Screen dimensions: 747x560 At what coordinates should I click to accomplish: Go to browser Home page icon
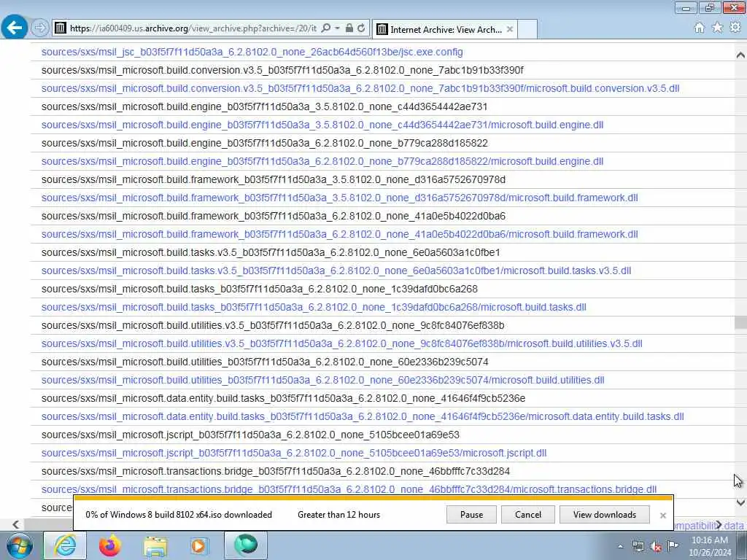[699, 28]
